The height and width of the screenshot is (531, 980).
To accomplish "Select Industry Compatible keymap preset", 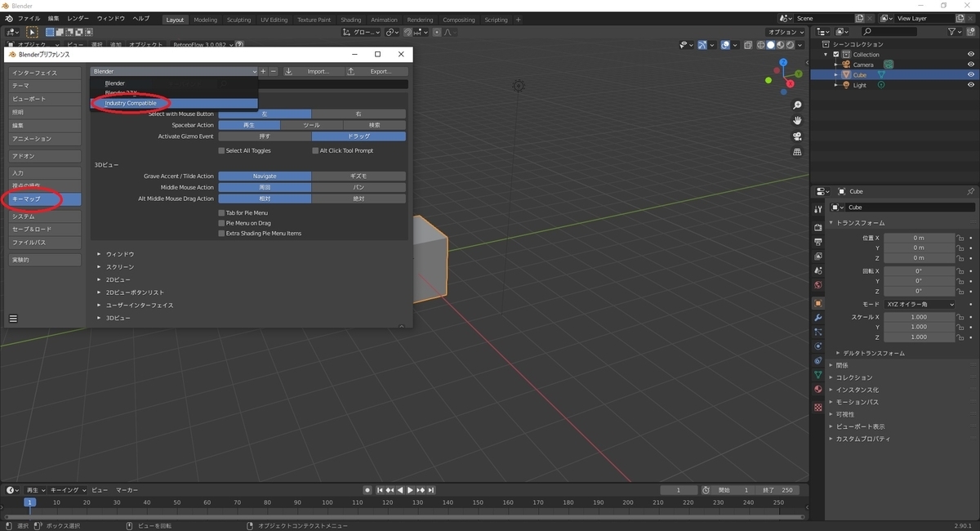I will (x=174, y=103).
